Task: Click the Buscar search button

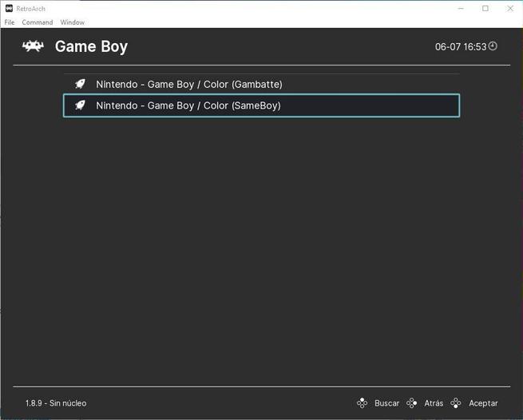Action: coord(386,403)
